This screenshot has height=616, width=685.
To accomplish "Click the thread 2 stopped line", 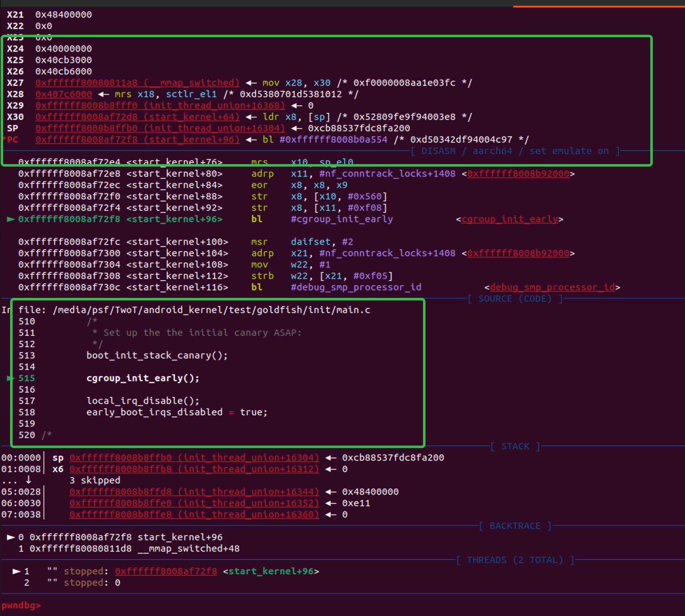I will pyautogui.click(x=72, y=583).
